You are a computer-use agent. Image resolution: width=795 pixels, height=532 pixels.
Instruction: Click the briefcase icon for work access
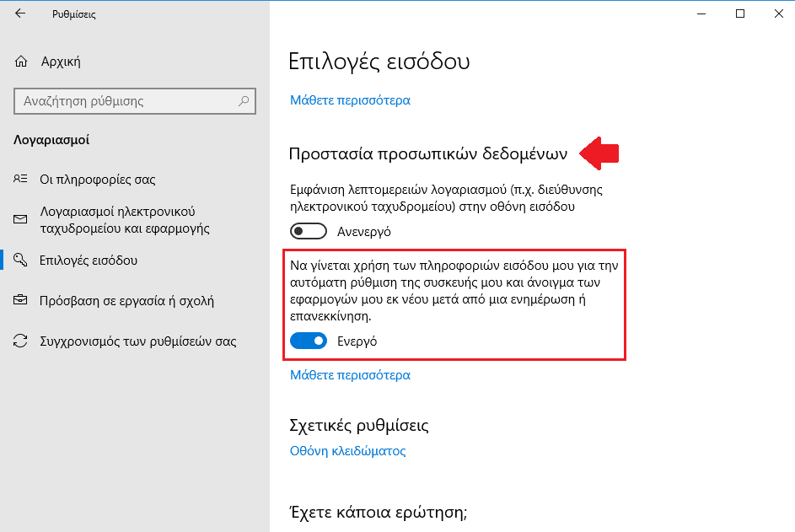pos(20,300)
